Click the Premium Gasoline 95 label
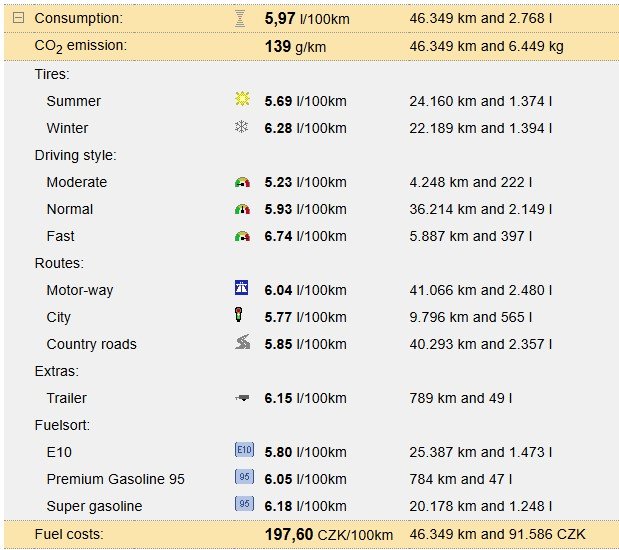Image resolution: width=619 pixels, height=550 pixels. pos(116,479)
